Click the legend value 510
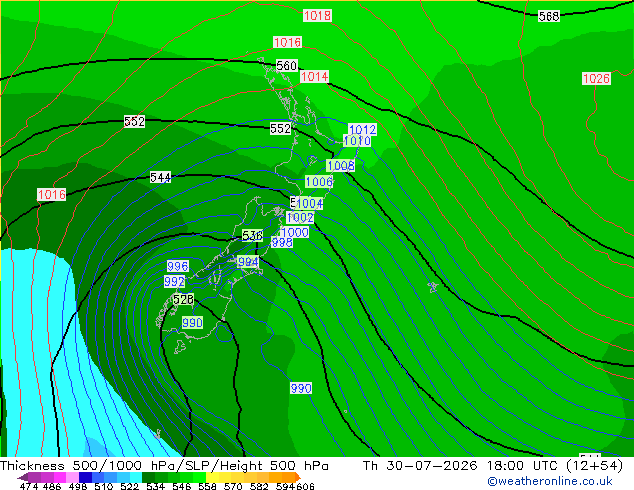The image size is (634, 490). (104, 486)
